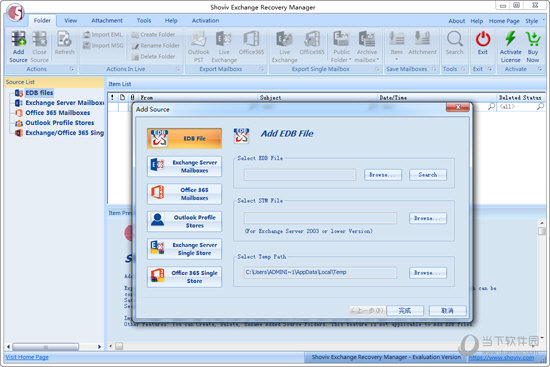Open the Tools ribbon tab
550x367 pixels.
[x=144, y=21]
